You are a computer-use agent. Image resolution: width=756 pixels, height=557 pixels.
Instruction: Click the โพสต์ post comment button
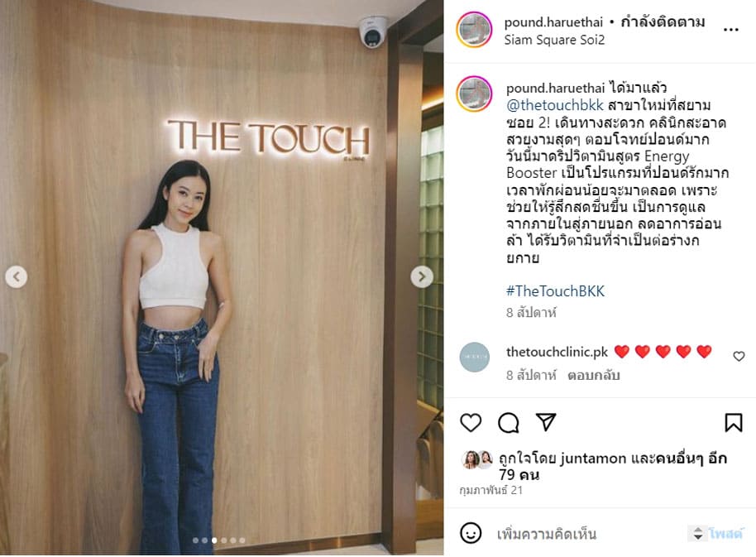point(726,533)
